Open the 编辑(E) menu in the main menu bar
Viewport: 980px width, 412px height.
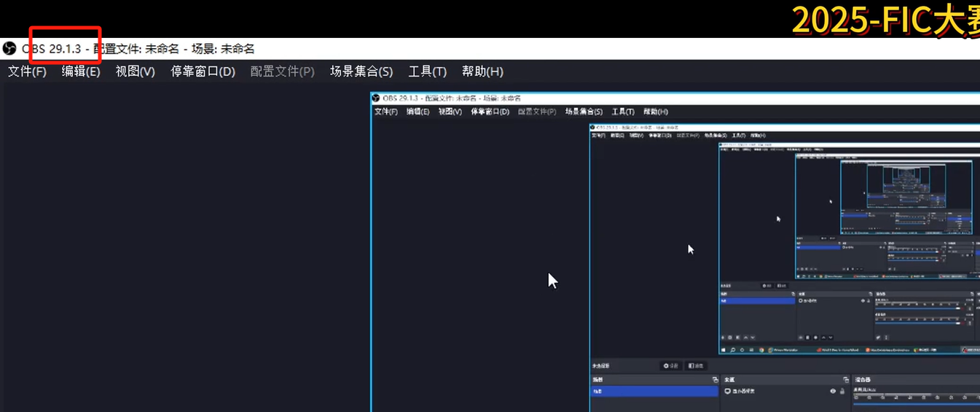coord(81,71)
